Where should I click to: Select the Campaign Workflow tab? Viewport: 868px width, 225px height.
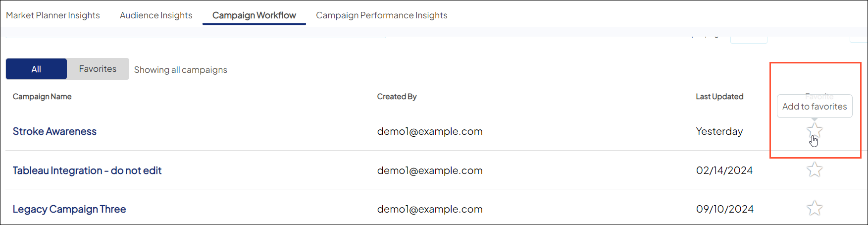click(254, 15)
